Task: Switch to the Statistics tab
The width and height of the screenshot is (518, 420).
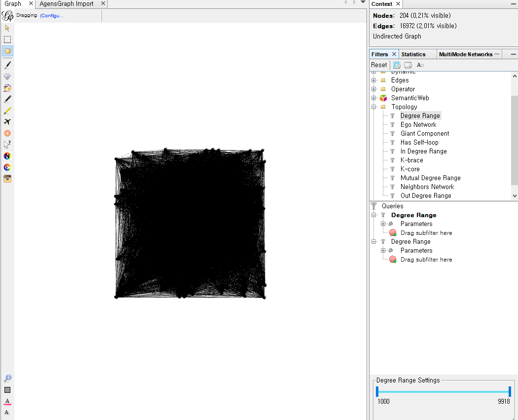Action: point(413,54)
